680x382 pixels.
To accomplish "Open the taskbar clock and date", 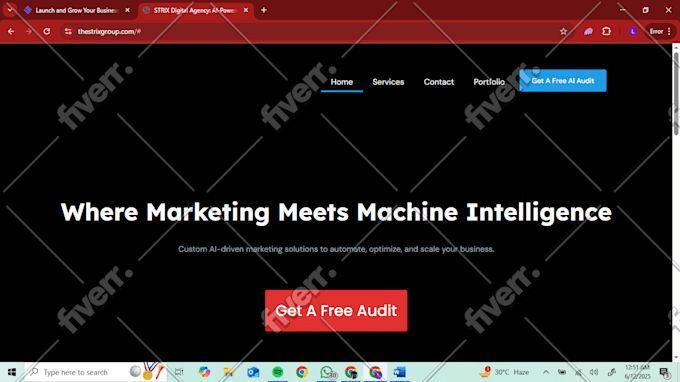I will (638, 372).
